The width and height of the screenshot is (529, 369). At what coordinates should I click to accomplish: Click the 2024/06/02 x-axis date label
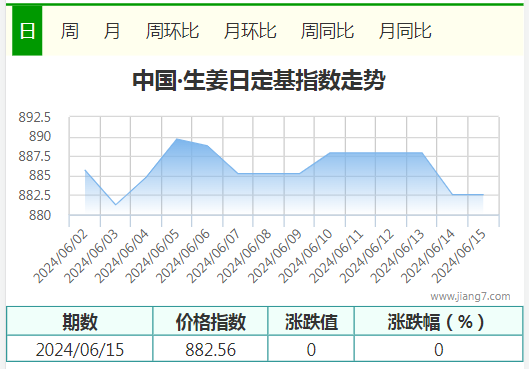pyautogui.click(x=60, y=256)
